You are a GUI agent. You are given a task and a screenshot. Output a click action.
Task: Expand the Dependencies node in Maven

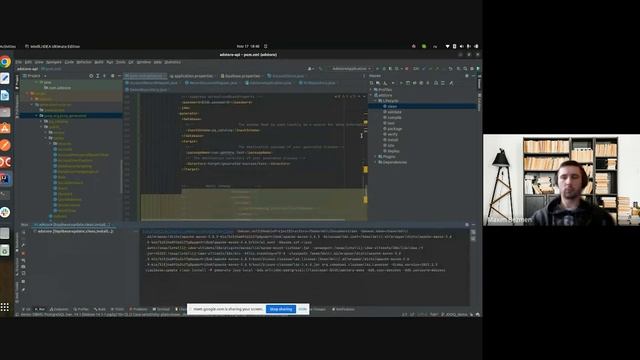tap(376, 162)
